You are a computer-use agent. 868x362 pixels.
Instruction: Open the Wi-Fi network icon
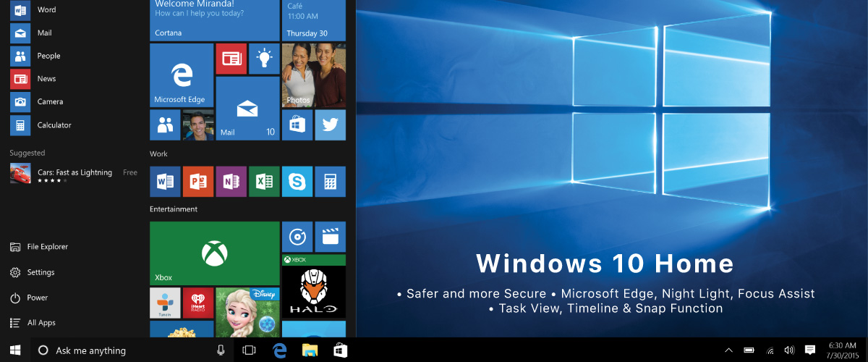pos(770,350)
